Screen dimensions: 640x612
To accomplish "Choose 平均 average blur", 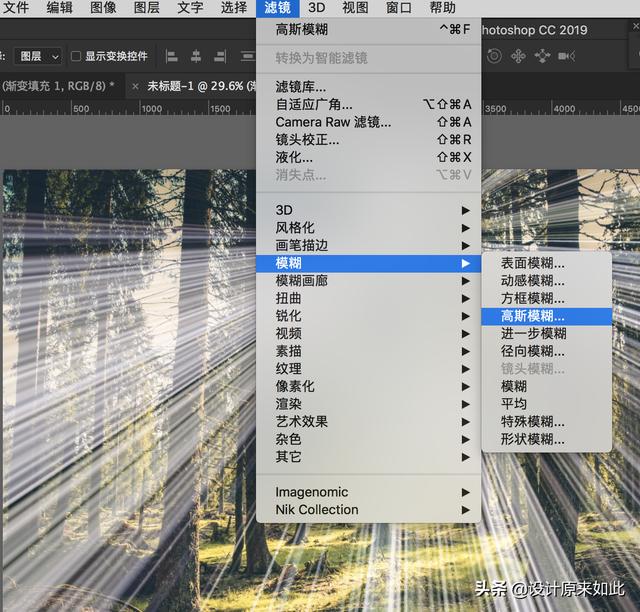I will (547, 404).
